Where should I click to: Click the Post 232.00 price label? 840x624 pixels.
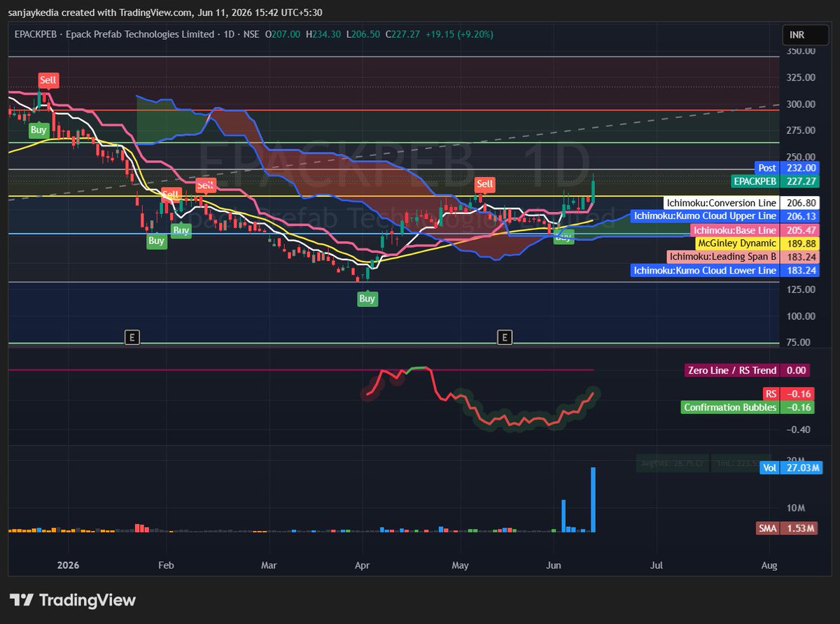787,168
